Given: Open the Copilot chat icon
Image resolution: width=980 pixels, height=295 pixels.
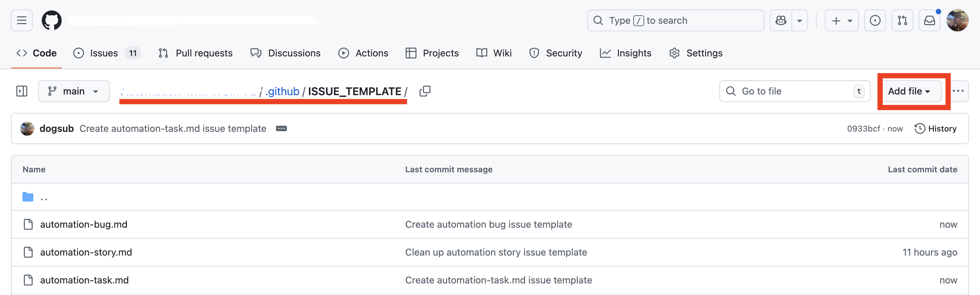Looking at the screenshot, I should pyautogui.click(x=781, y=20).
